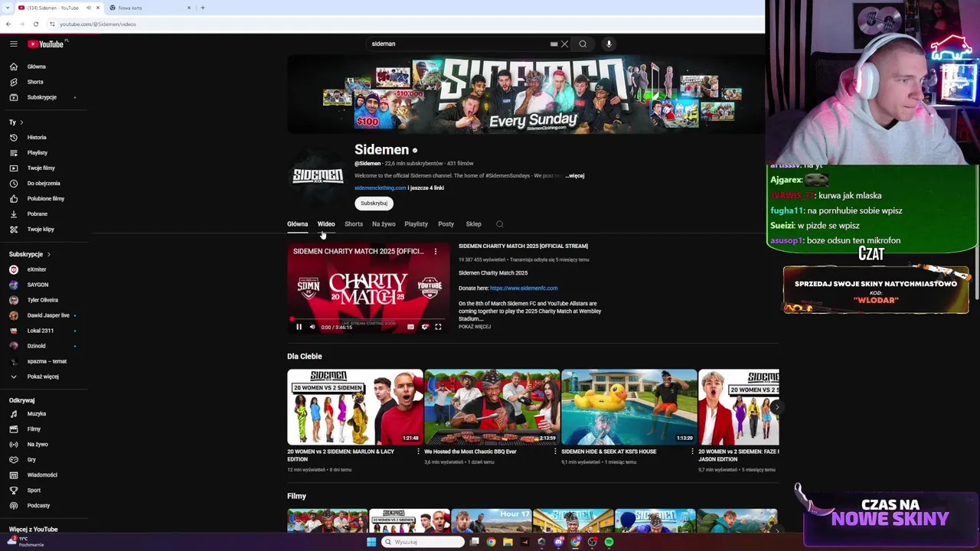Play Sidemen Hide & Seek KSI's House thumbnail

629,407
